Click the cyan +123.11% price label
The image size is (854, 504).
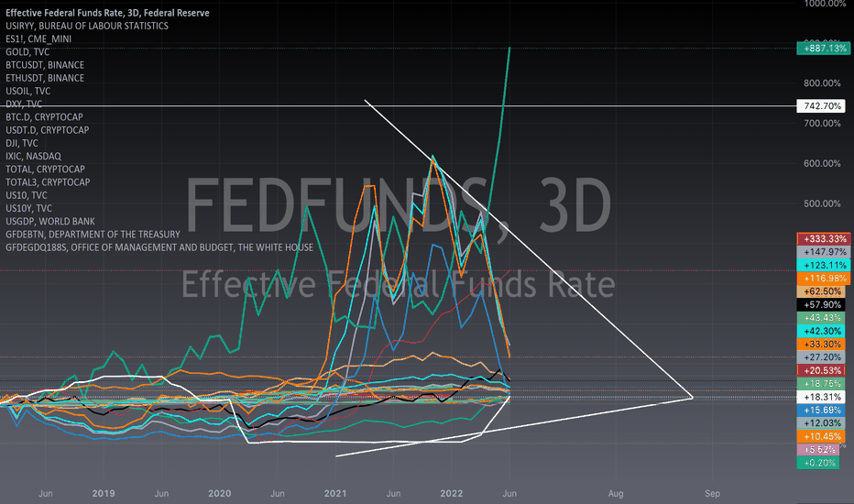[x=823, y=266]
